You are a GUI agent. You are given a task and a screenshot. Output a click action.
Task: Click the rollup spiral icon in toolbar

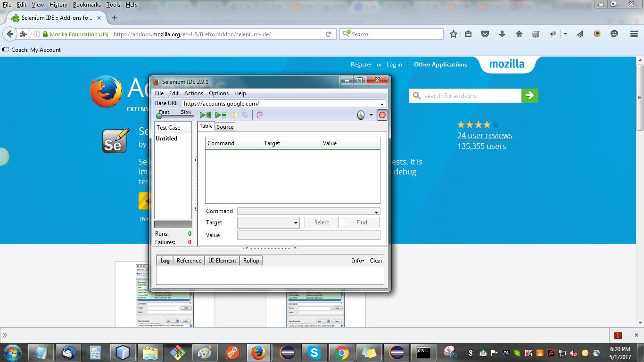pos(260,115)
